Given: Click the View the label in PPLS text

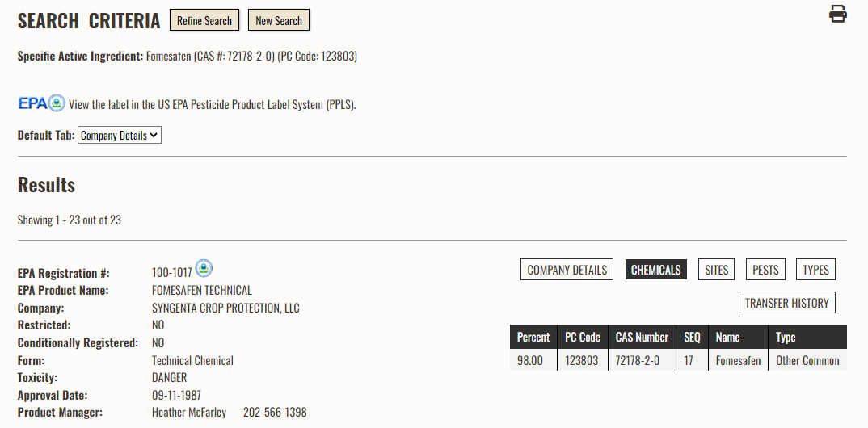Looking at the screenshot, I should [x=212, y=104].
